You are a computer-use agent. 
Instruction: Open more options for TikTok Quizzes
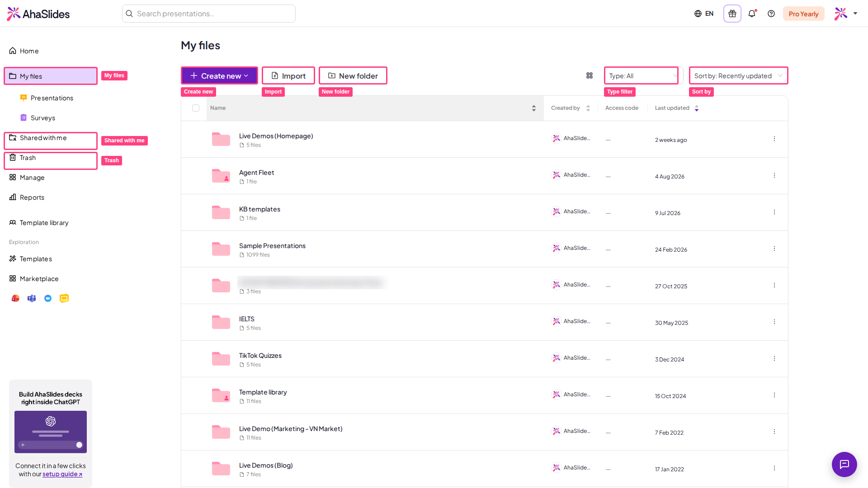[x=774, y=358]
